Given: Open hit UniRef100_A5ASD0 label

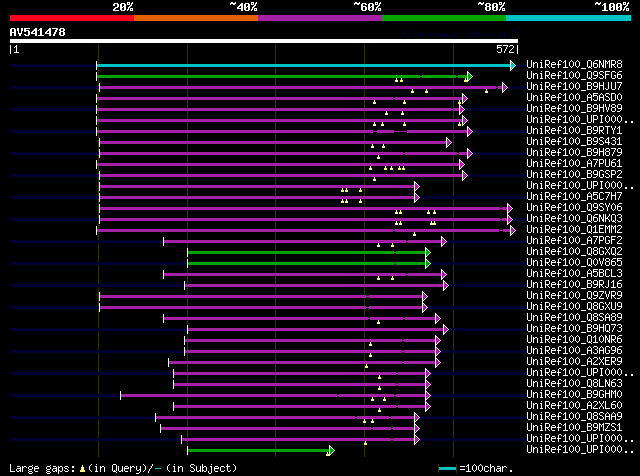Looking at the screenshot, I should click(x=574, y=98).
